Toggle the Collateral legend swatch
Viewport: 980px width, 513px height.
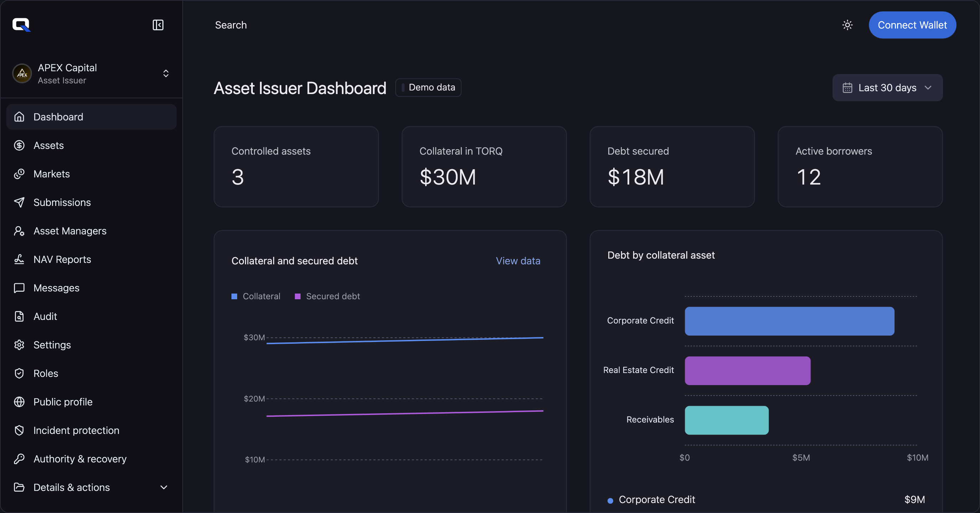click(x=234, y=296)
